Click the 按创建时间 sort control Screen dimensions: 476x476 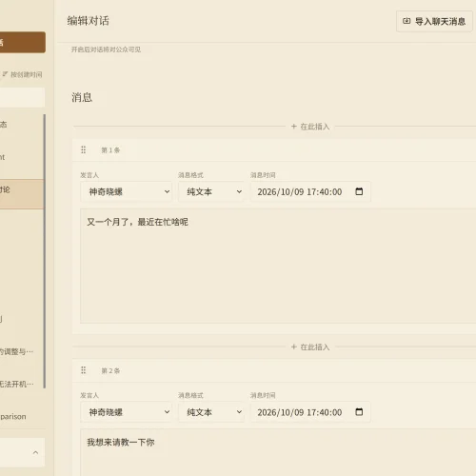tap(22, 74)
